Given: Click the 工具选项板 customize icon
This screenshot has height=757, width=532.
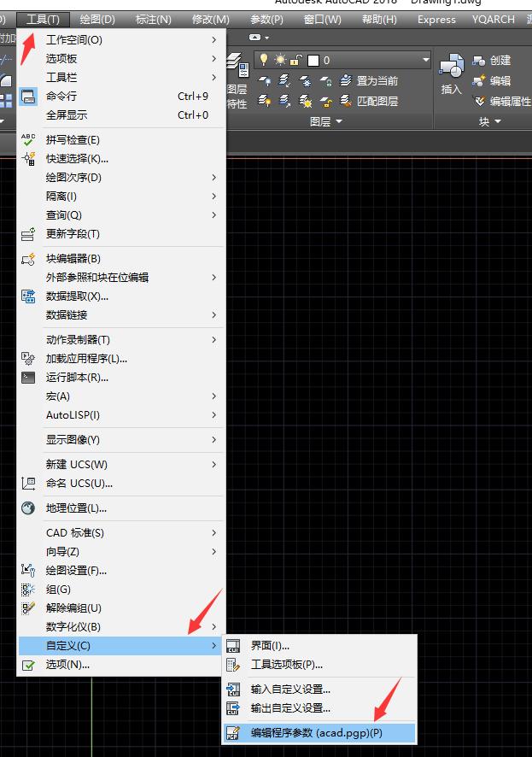Looking at the screenshot, I should (233, 665).
